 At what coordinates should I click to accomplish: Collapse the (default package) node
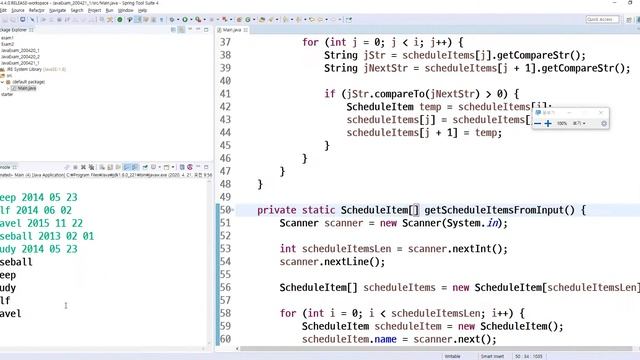(2, 82)
